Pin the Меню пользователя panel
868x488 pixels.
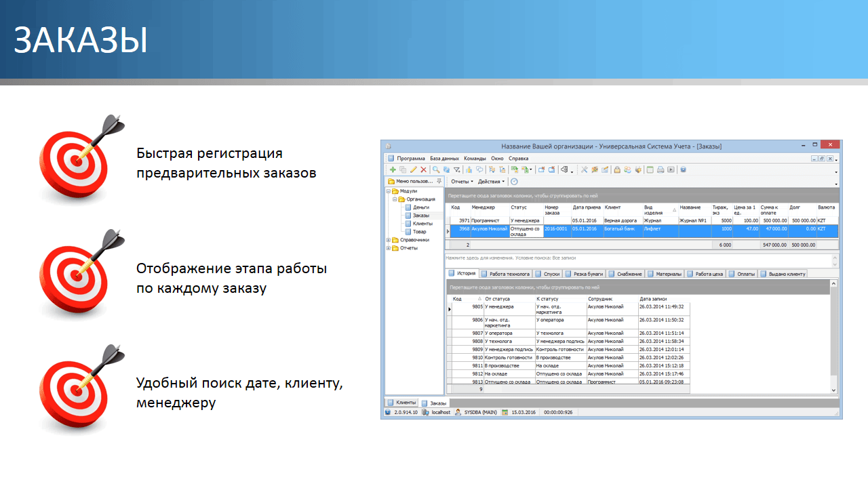click(439, 181)
